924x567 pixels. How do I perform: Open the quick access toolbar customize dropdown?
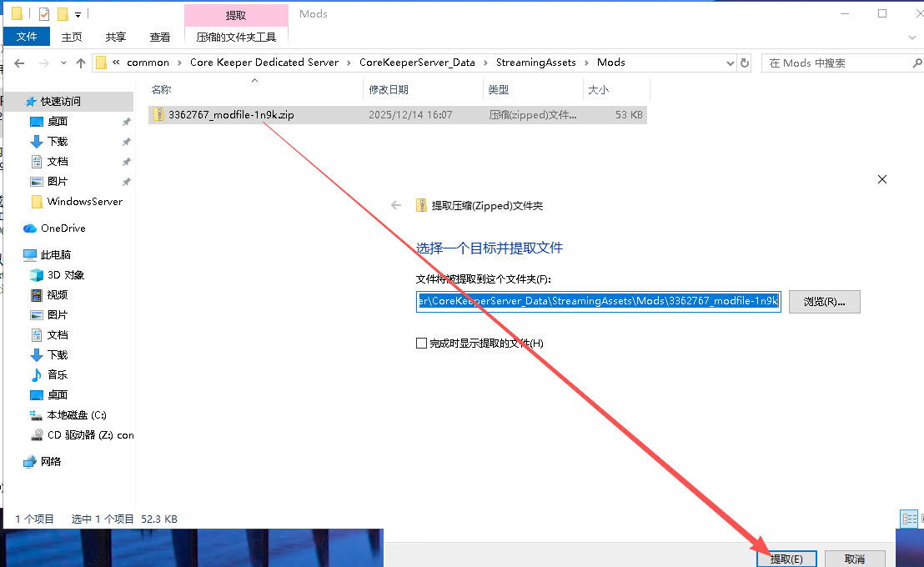point(78,14)
